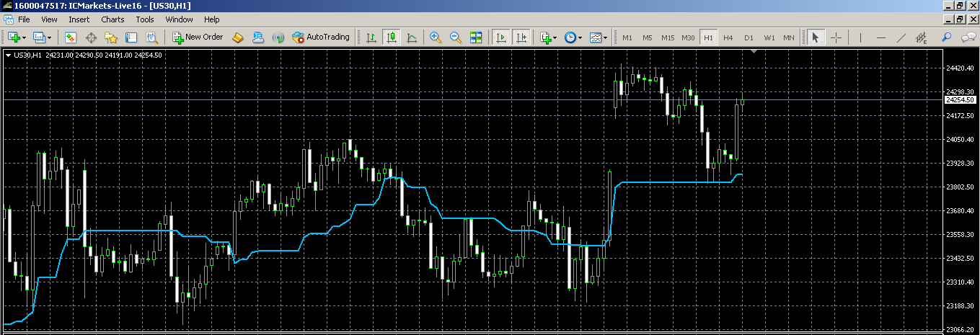980x335 pixels.
Task: Select the W1 timeframe
Action: 769,37
